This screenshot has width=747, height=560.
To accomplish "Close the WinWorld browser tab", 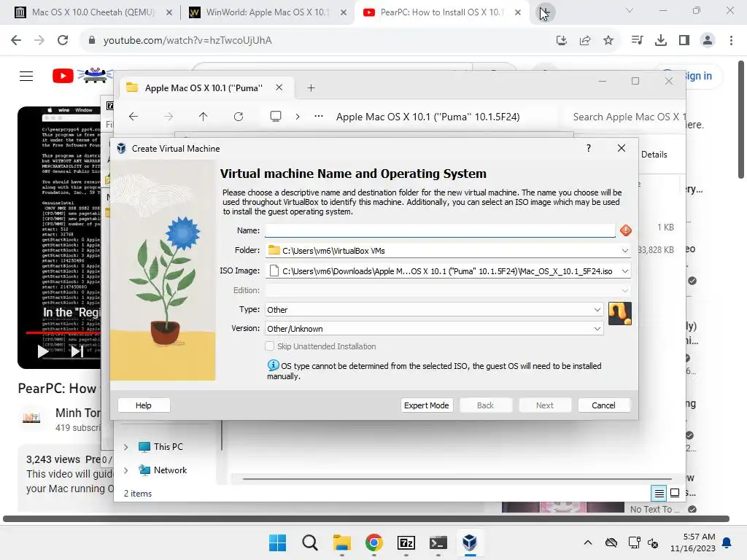I will click(344, 12).
